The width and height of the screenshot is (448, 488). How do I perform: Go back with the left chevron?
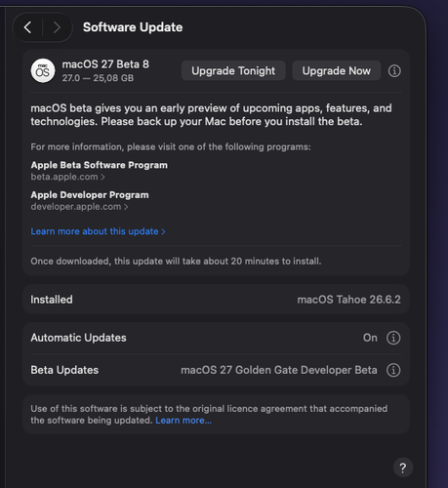(28, 27)
